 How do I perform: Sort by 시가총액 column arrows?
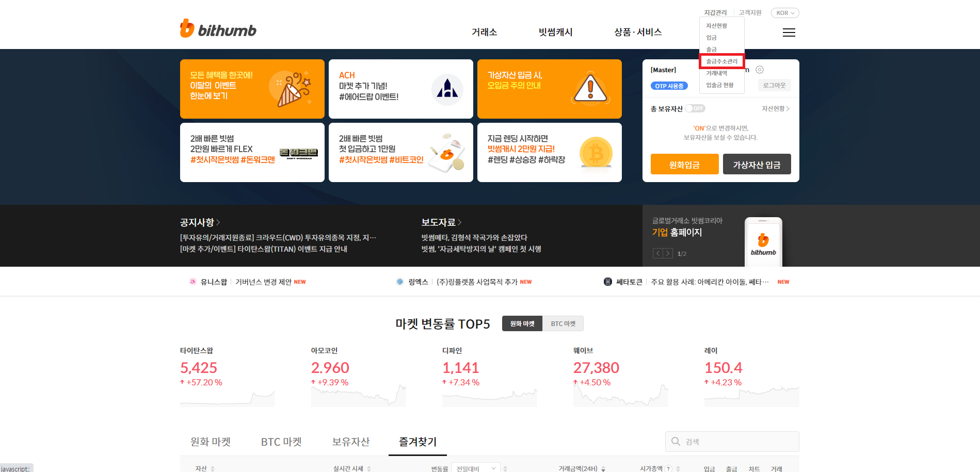pos(678,468)
